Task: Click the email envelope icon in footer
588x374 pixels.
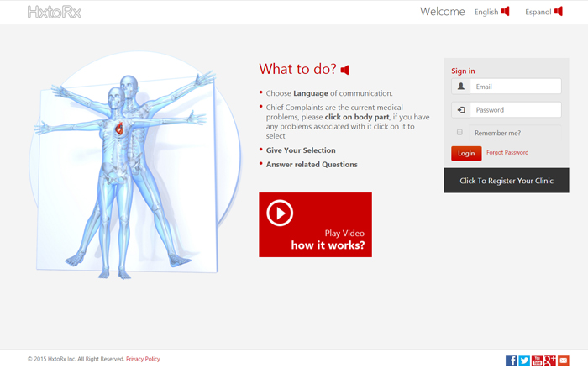Action: [x=564, y=361]
